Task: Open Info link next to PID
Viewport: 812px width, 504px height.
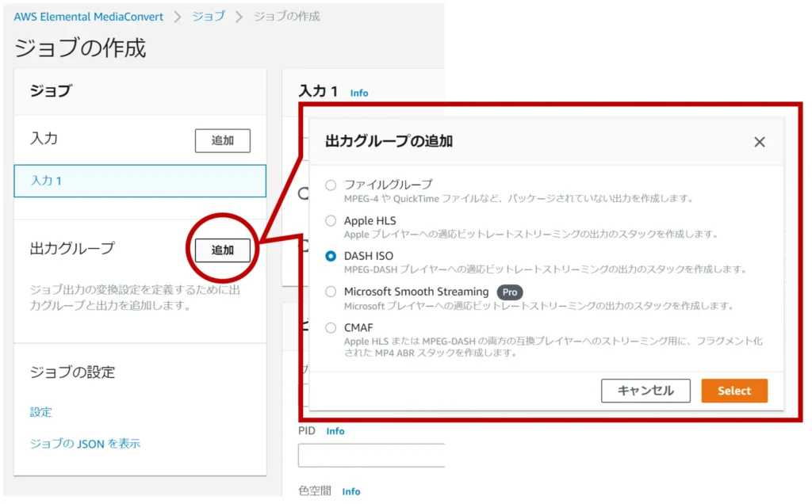Action: click(x=335, y=431)
